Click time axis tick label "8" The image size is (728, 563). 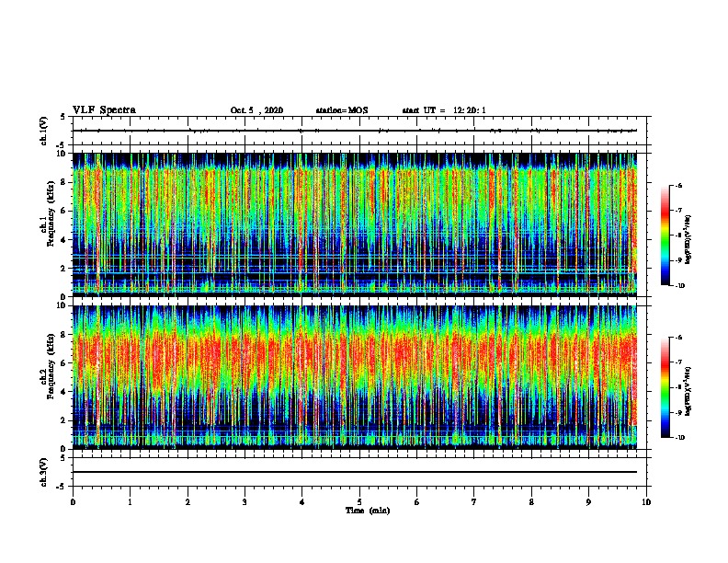(531, 501)
